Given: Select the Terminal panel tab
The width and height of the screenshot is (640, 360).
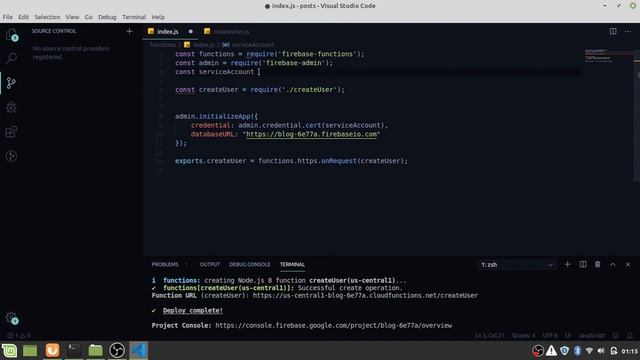Looking at the screenshot, I should (292, 264).
